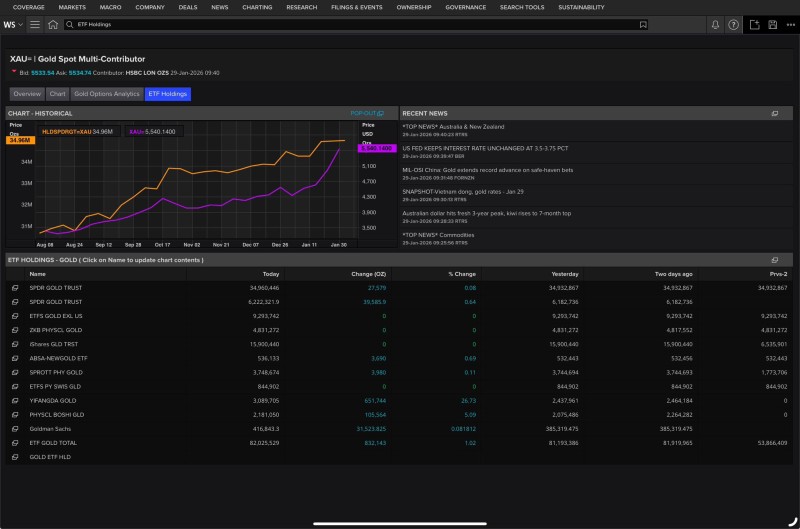Switch to the Gold Options Analytics tab
This screenshot has width=800, height=529.
coord(107,94)
